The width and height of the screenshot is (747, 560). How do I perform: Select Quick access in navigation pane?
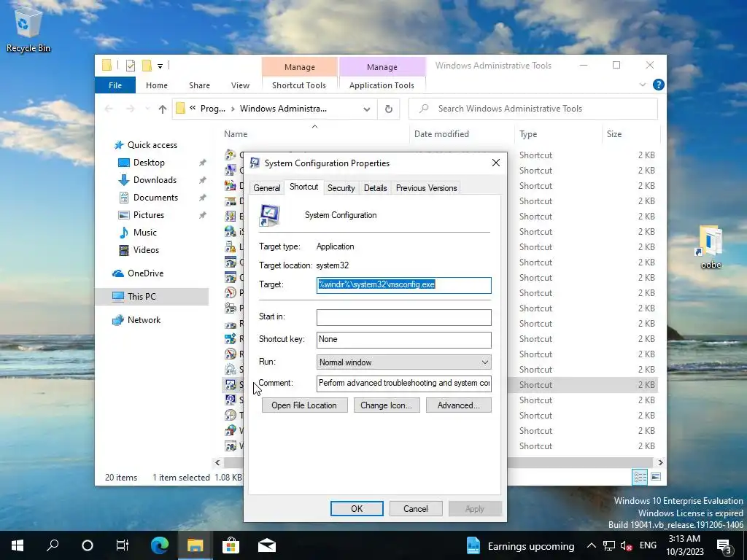point(152,145)
